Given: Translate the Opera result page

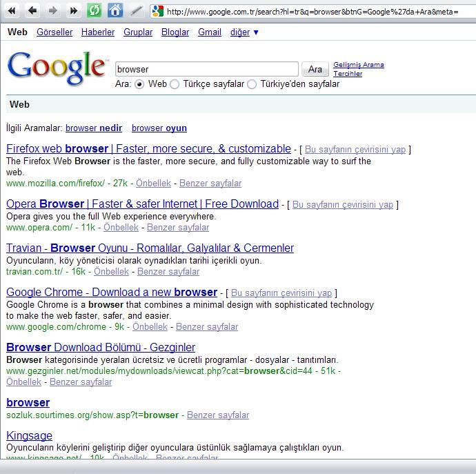Looking at the screenshot, I should coord(343,205).
